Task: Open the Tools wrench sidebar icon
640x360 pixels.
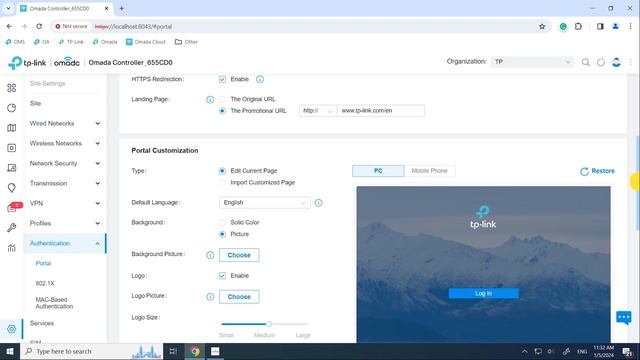Action: click(11, 228)
